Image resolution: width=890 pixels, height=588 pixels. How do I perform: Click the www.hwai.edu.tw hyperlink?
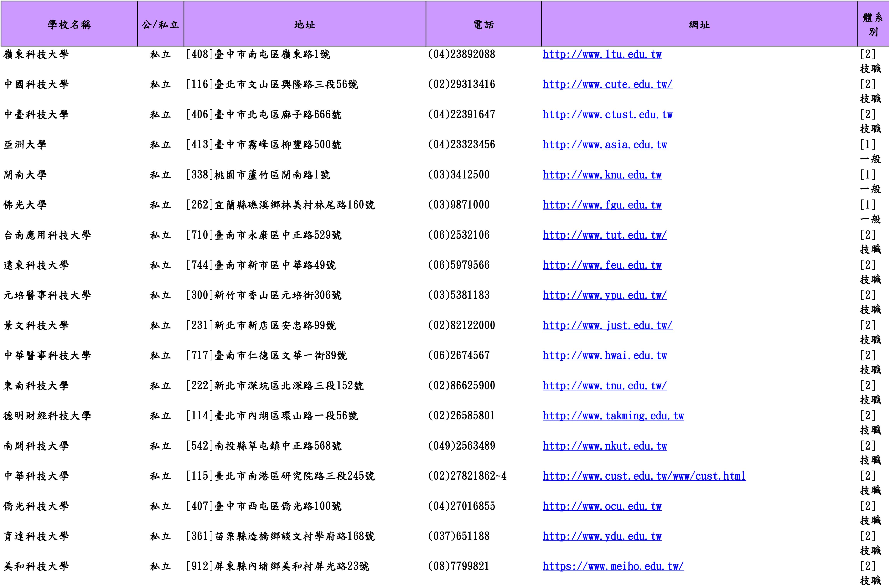click(605, 355)
